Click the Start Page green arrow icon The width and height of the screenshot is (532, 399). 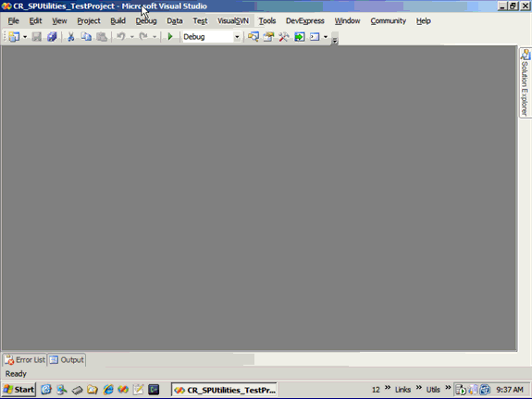point(299,37)
